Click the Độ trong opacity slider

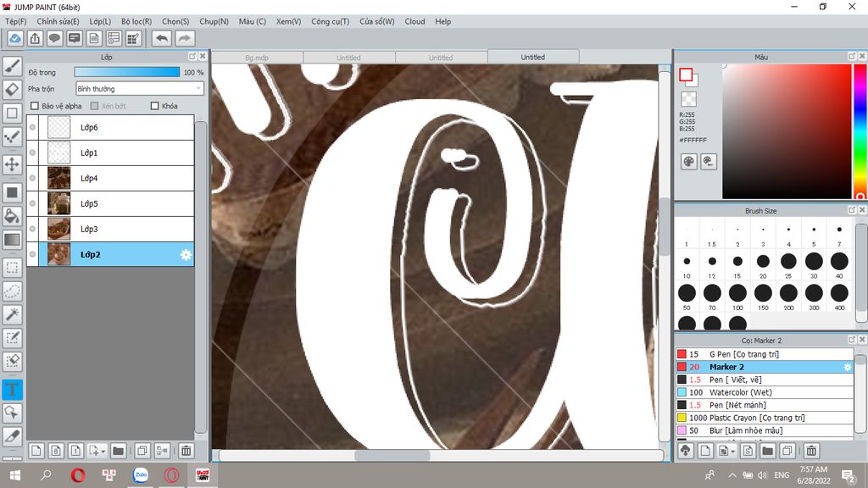[127, 72]
